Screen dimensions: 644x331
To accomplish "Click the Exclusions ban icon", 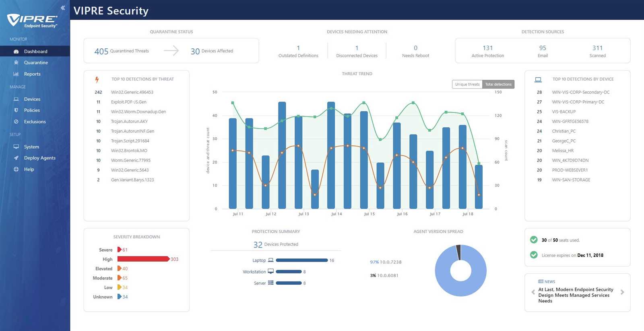I will (16, 122).
